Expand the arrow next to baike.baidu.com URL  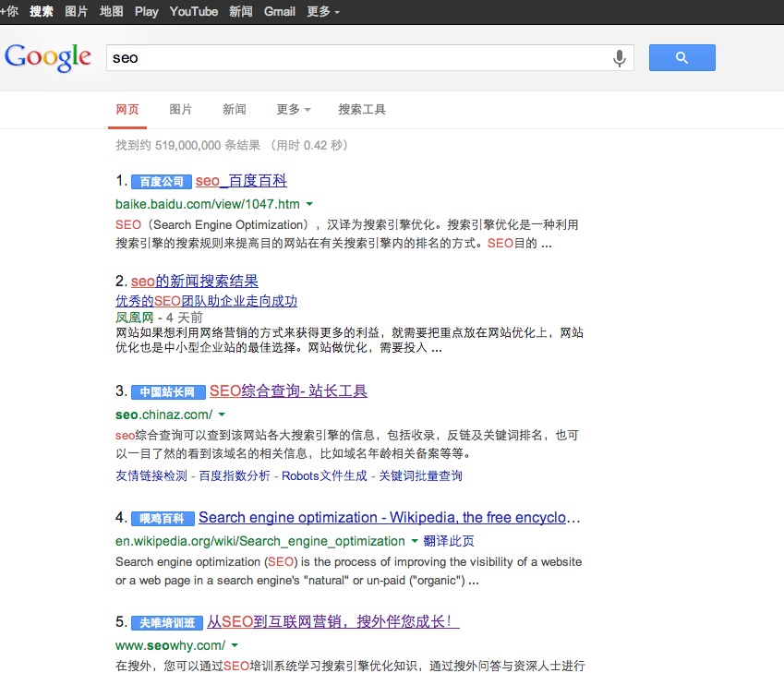pyautogui.click(x=309, y=204)
